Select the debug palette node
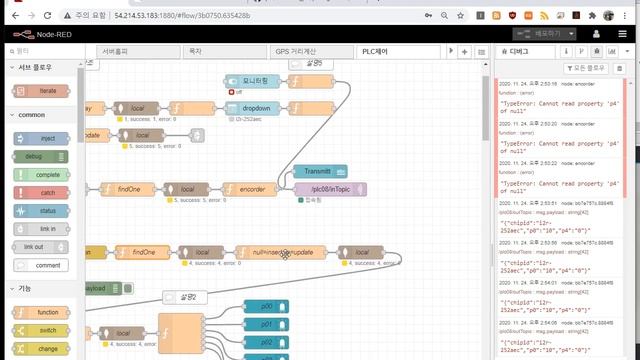640x360 pixels. coord(41,157)
